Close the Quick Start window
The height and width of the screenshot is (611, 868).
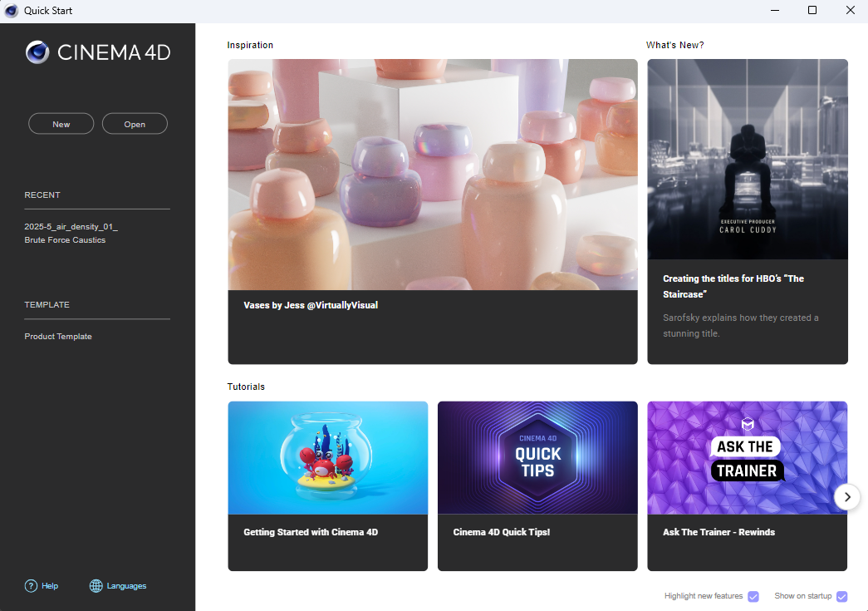[x=851, y=10]
